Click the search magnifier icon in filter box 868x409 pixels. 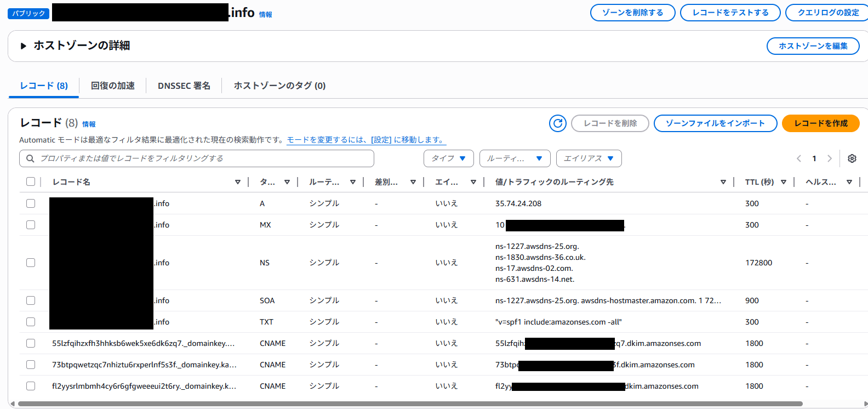pyautogui.click(x=30, y=158)
